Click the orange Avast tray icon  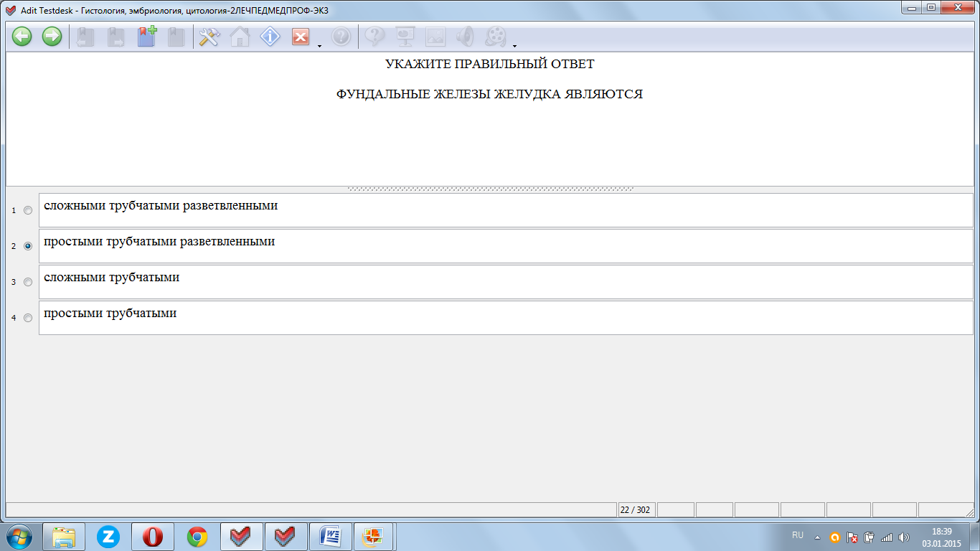(x=834, y=537)
